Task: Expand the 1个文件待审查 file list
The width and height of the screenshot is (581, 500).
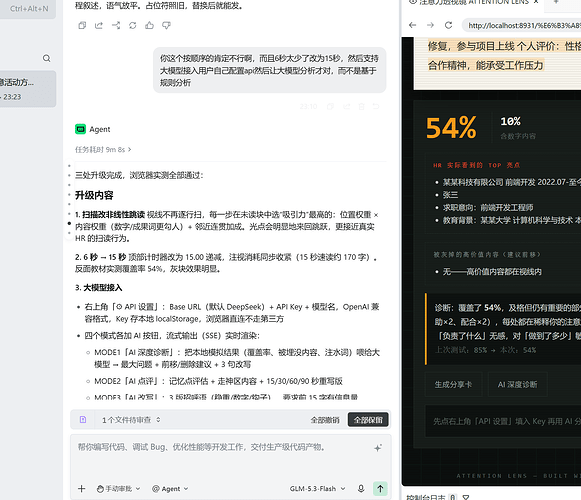Action: click(131, 420)
